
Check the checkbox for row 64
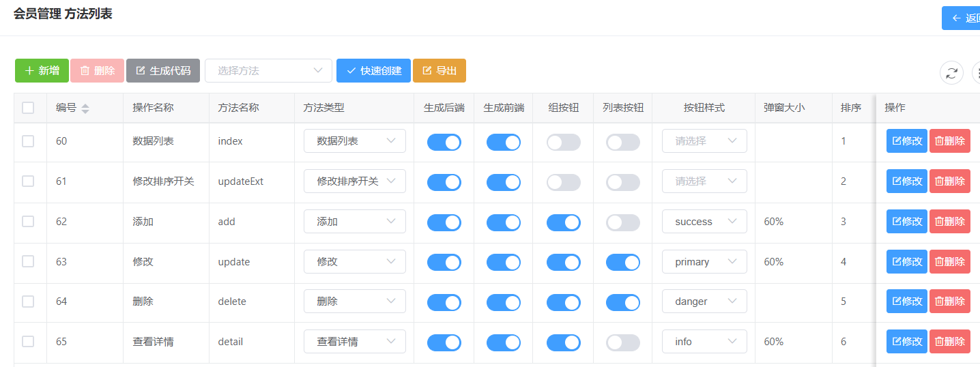[28, 302]
